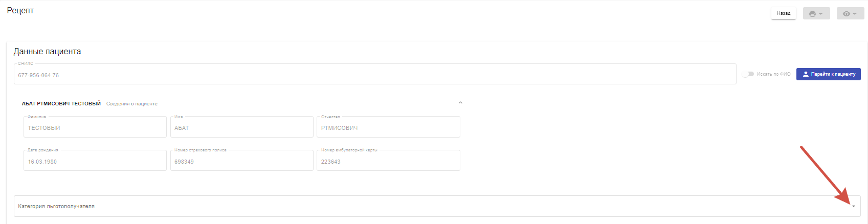Click the Данные пациента heading

tap(47, 52)
